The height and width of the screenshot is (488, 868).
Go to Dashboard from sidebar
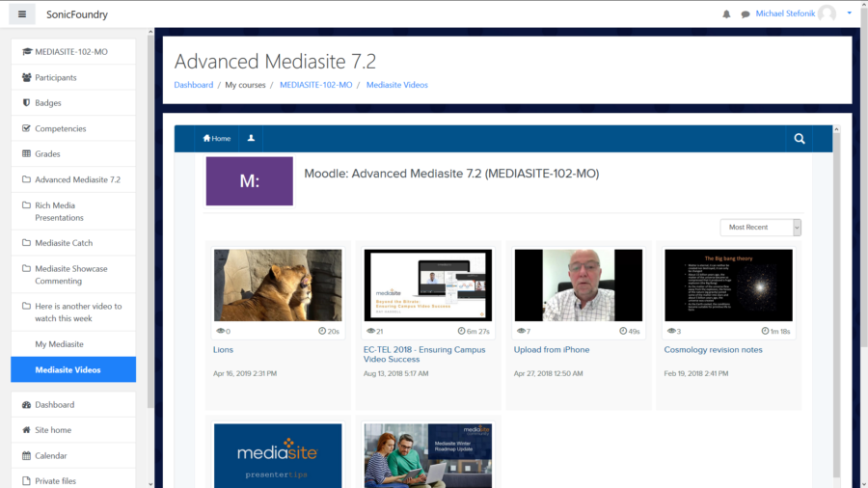tap(73, 404)
